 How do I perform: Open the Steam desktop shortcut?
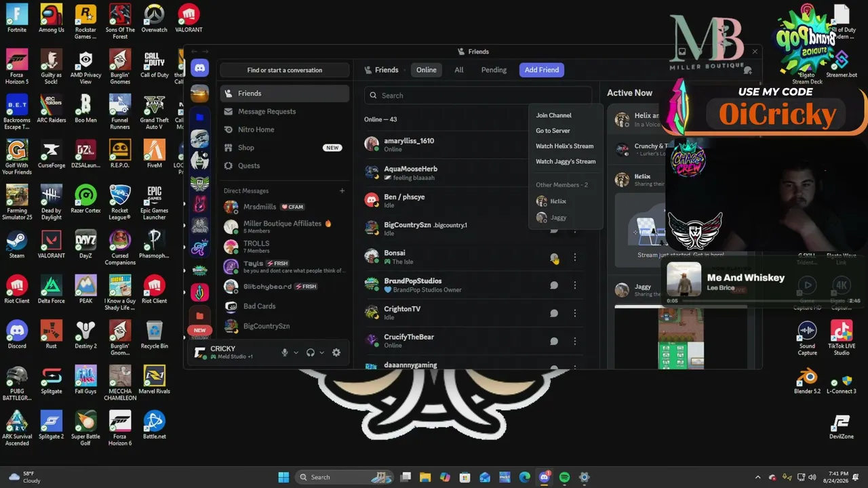click(x=17, y=245)
